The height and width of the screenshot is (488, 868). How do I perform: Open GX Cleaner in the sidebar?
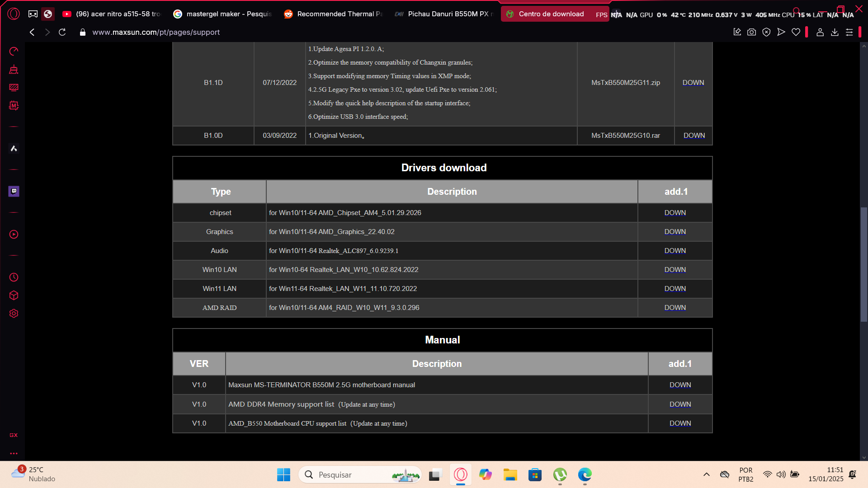click(14, 69)
